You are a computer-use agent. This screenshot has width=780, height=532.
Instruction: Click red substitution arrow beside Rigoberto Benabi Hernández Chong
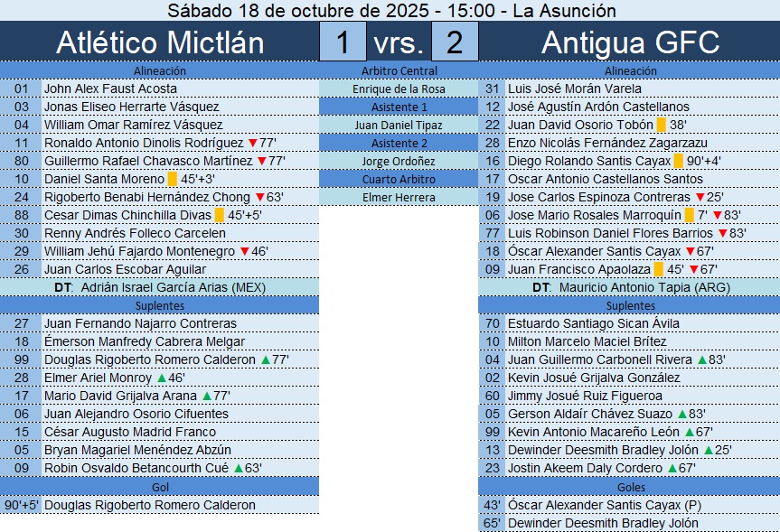[x=259, y=197]
